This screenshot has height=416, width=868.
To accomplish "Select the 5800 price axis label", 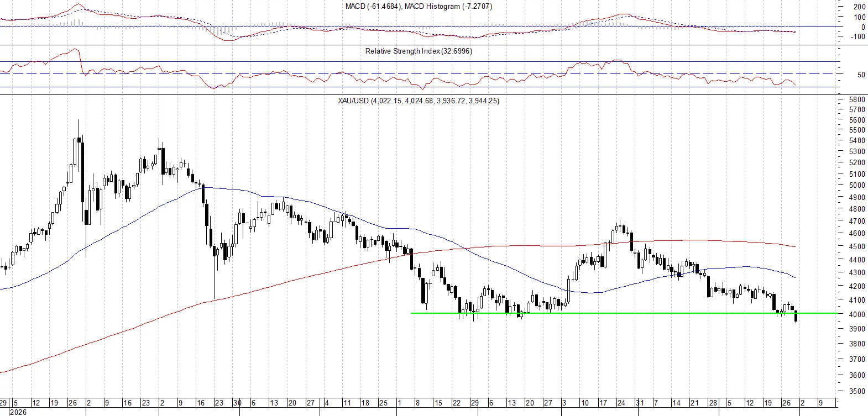I will (x=857, y=100).
